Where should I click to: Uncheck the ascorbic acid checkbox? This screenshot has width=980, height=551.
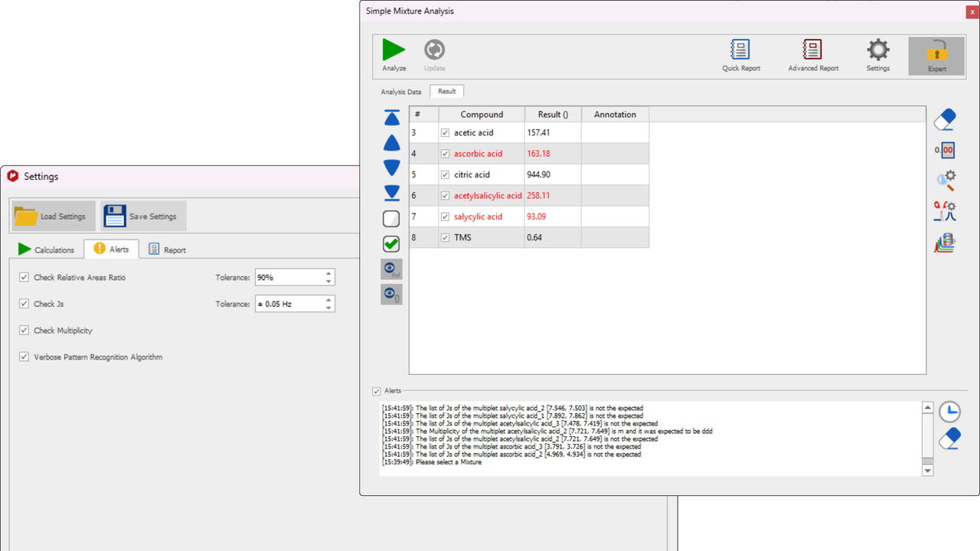445,154
